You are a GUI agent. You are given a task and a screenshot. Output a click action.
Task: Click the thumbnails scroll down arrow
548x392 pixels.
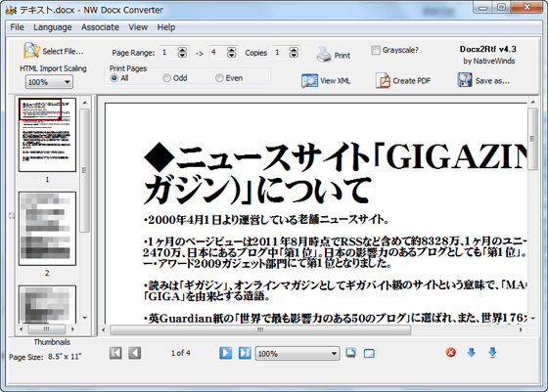(x=85, y=318)
